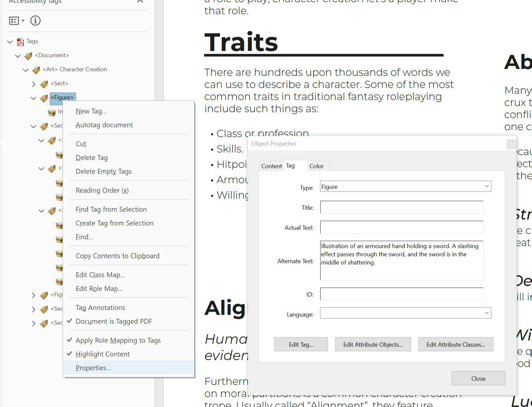
Task: Click the tag icon on the last <Sec> row
Action: click(43, 324)
